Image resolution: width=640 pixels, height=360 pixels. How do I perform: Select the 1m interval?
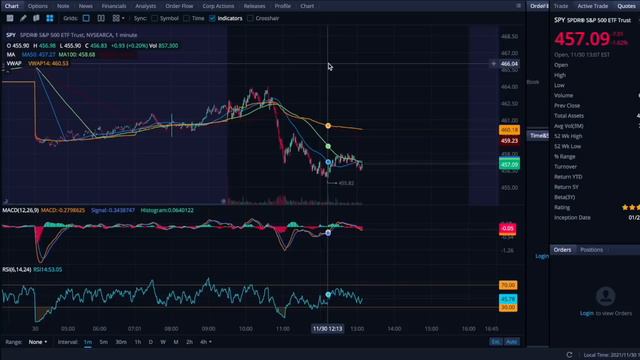(x=88, y=342)
